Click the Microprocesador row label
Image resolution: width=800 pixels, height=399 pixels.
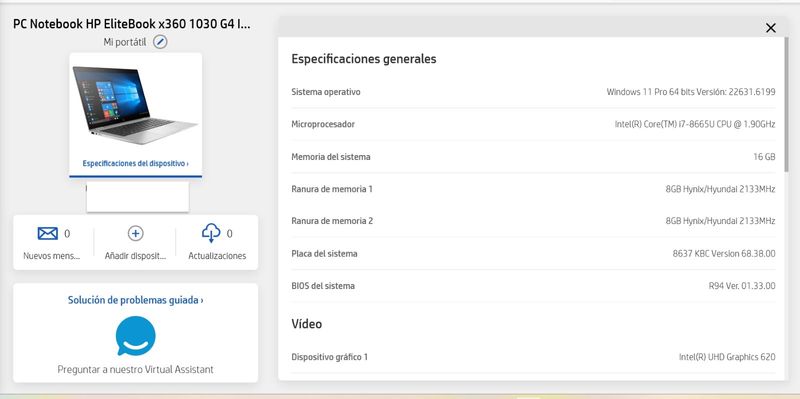tap(323, 124)
